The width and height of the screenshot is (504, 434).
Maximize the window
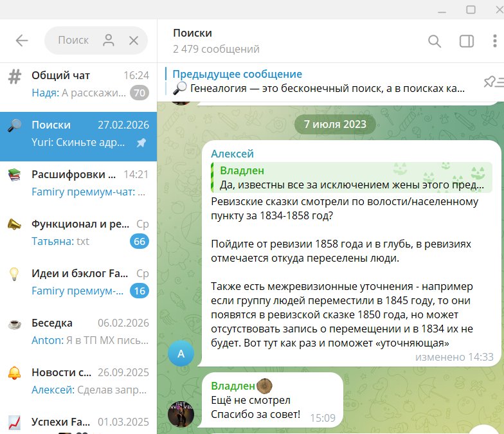click(471, 10)
